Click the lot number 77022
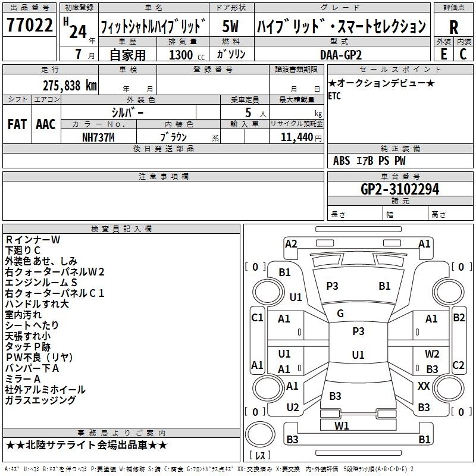The image size is (476, 476). [29, 25]
